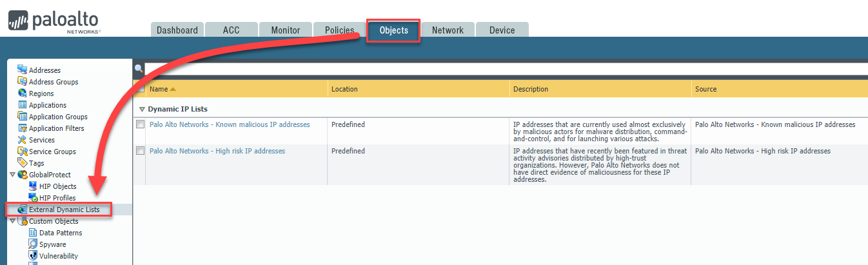Click the Application Filters icon

23,128
